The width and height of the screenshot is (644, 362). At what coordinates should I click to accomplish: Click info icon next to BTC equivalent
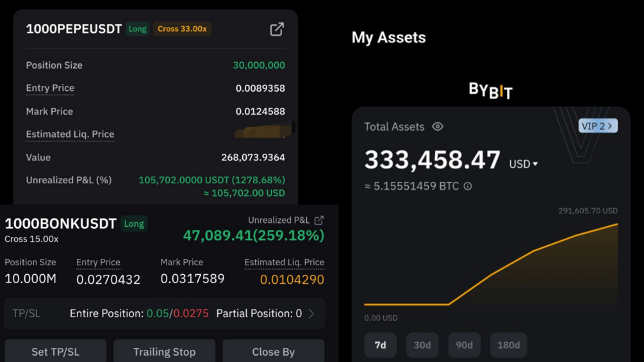coord(468,186)
